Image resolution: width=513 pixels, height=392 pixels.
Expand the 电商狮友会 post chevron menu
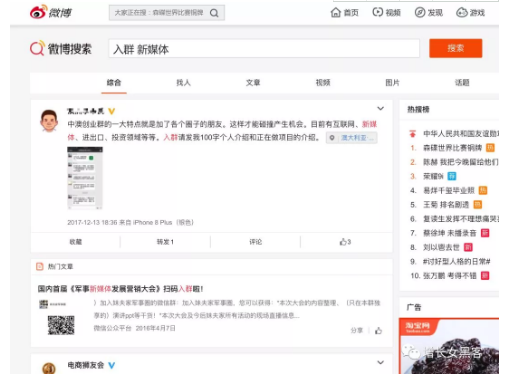pyautogui.click(x=380, y=363)
